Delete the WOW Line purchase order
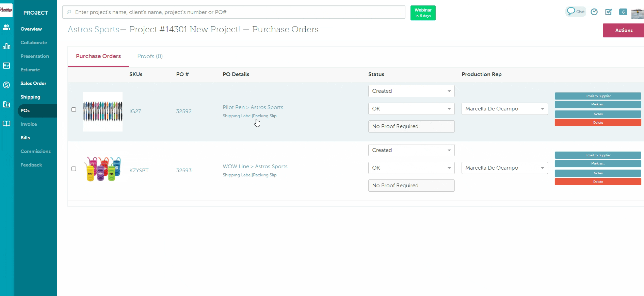Screen dimensions: 644x296 [598, 182]
